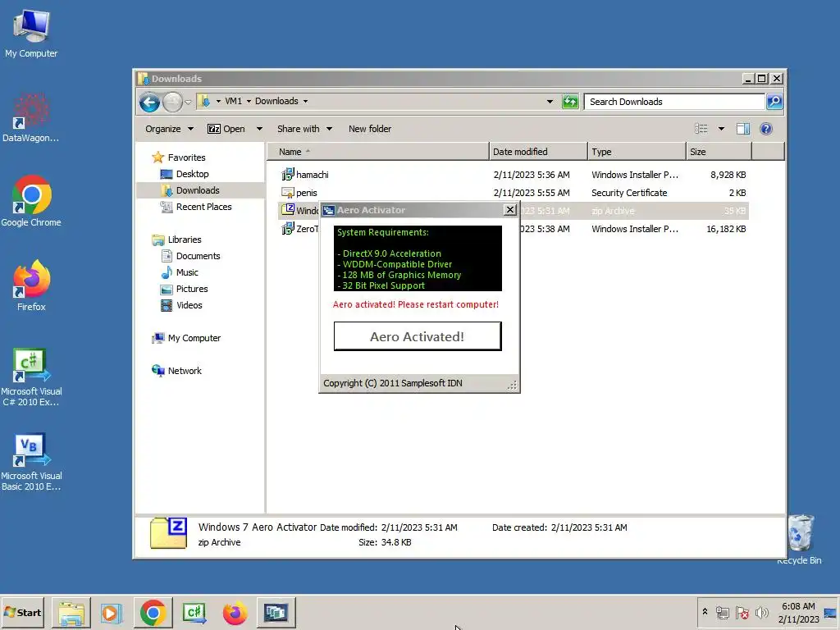840x630 pixels.
Task: Click the taskbar clock showing 6:08 AM
Action: click(798, 612)
